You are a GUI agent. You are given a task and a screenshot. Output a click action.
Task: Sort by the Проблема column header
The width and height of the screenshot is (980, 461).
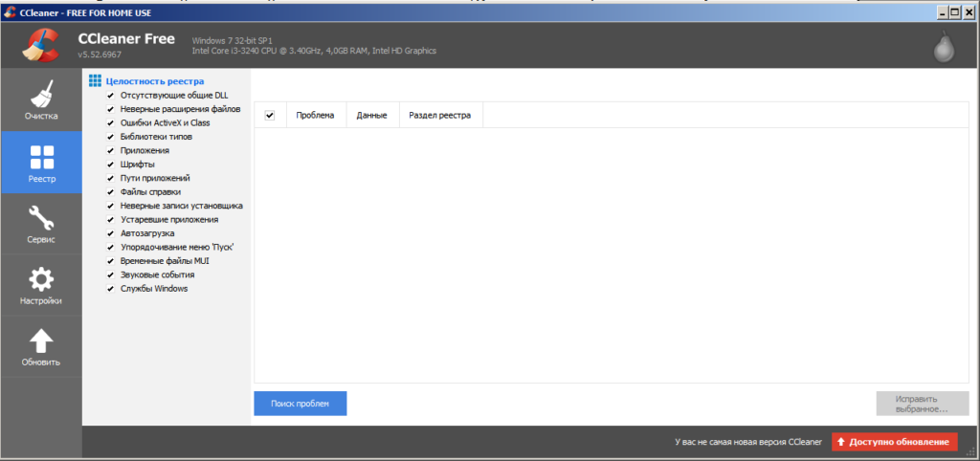[x=315, y=116]
